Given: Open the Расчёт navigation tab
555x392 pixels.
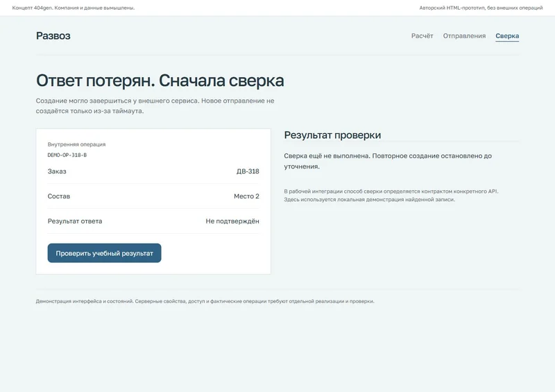Looking at the screenshot, I should coord(422,36).
